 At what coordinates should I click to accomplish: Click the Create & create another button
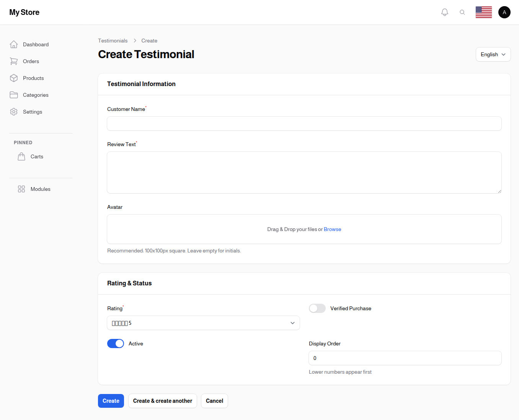(x=163, y=401)
